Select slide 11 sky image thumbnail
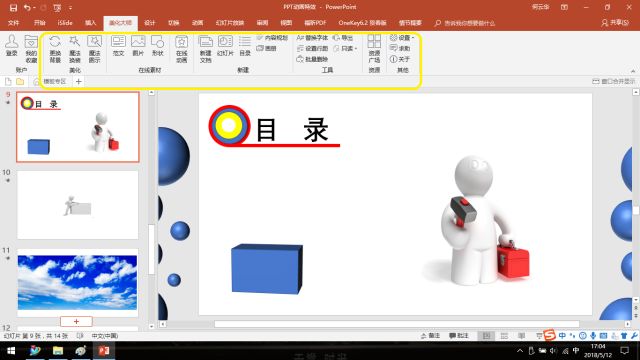Screen dimensions: 640x360 (x=78, y=282)
